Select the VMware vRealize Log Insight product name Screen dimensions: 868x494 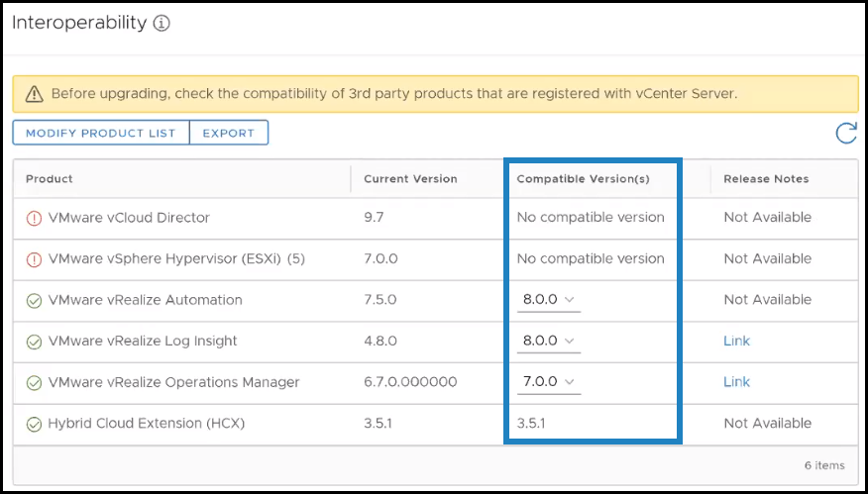coord(143,341)
